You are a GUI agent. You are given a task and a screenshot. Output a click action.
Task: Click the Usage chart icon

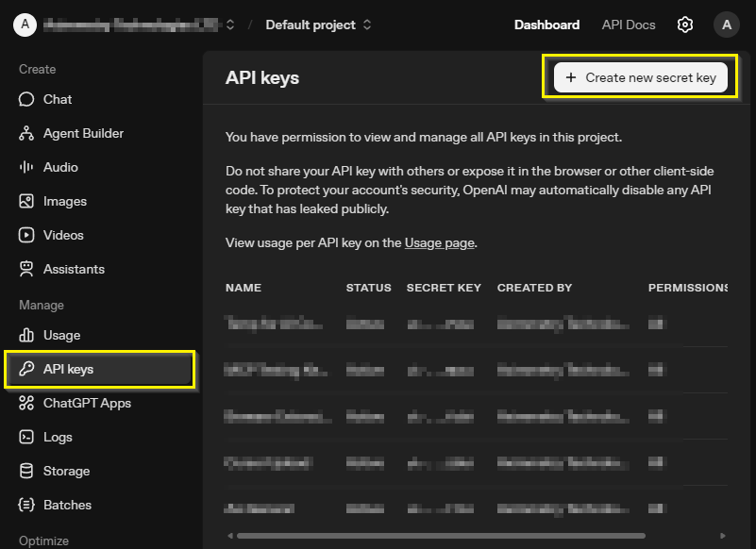point(26,335)
